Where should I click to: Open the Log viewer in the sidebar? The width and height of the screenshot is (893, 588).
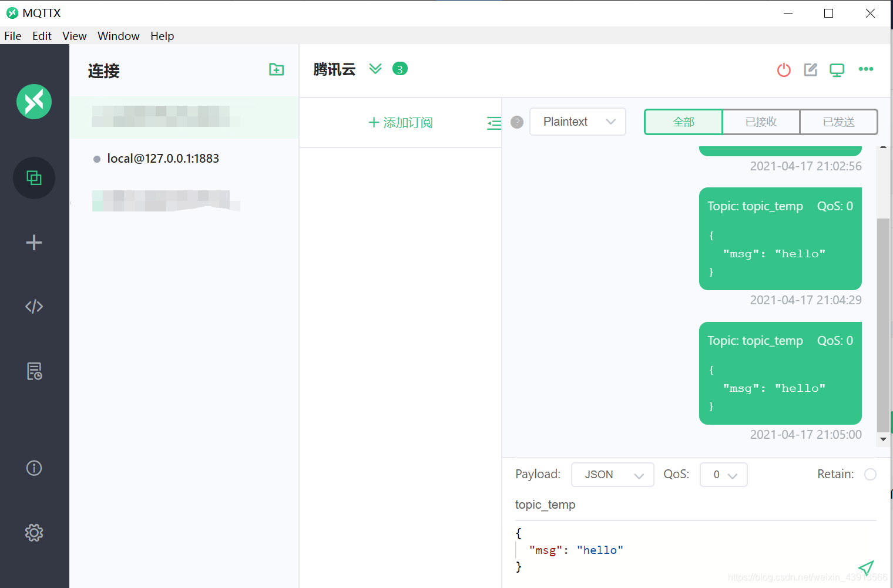pyautogui.click(x=34, y=371)
